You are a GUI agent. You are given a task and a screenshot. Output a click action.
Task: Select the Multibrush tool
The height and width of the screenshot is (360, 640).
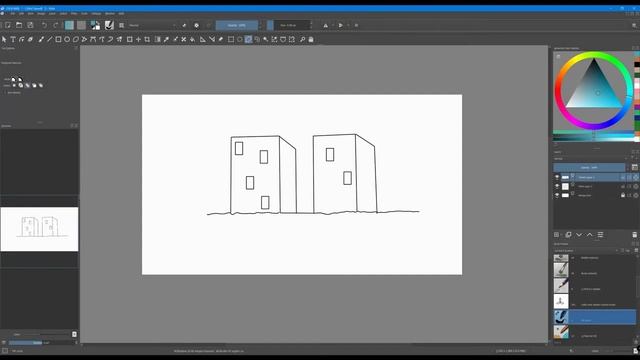pos(120,39)
